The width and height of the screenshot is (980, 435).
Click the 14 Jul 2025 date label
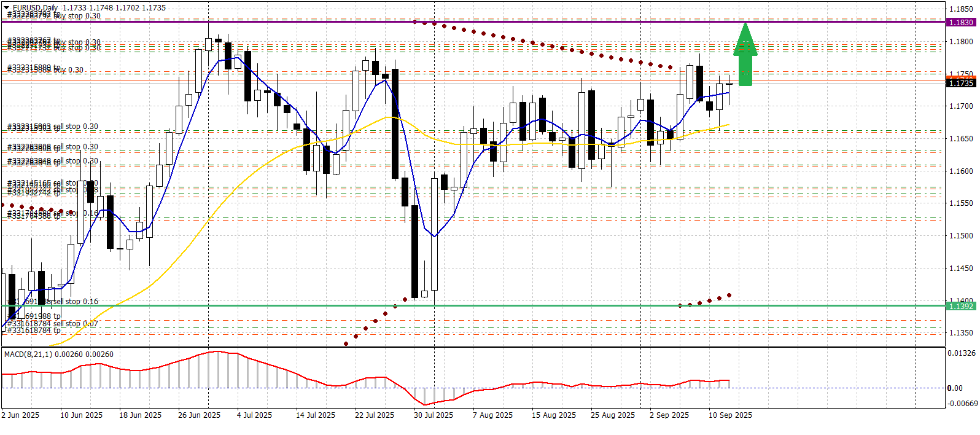tap(316, 415)
